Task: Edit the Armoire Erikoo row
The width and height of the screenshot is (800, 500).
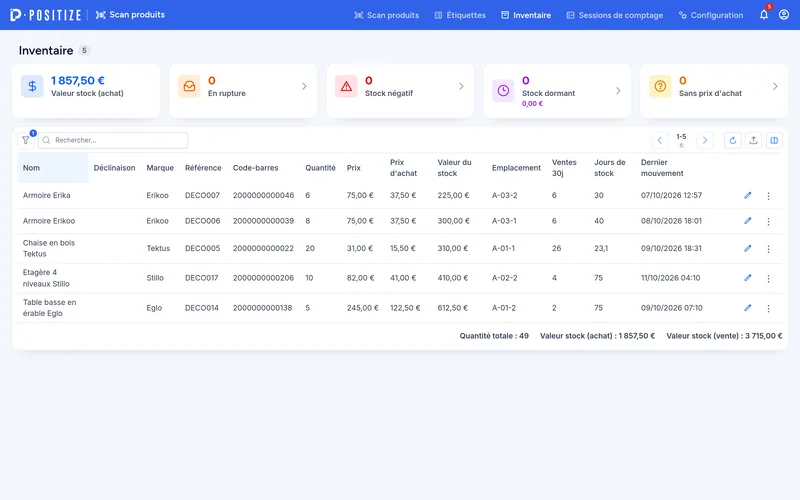Action: (747, 221)
